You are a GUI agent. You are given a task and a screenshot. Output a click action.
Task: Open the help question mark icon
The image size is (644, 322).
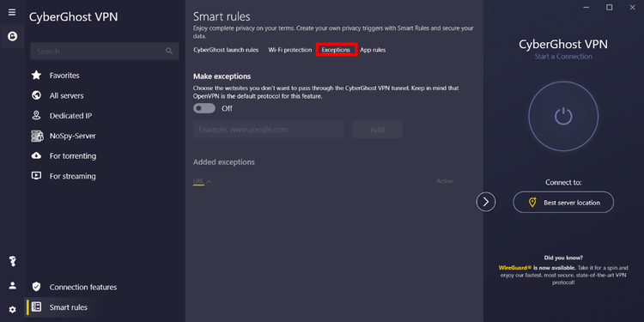click(x=12, y=261)
